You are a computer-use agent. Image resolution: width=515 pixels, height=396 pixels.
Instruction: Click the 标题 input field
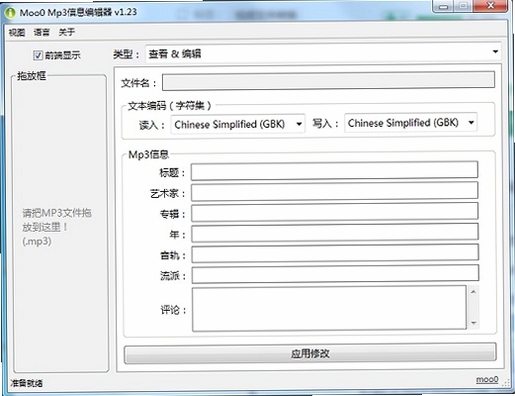click(334, 171)
